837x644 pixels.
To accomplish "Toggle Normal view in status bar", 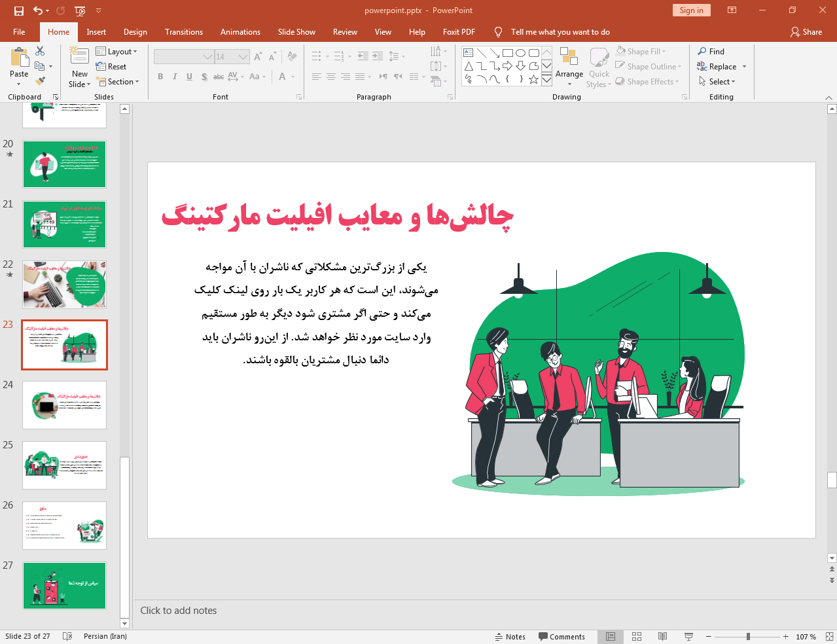I will point(611,637).
